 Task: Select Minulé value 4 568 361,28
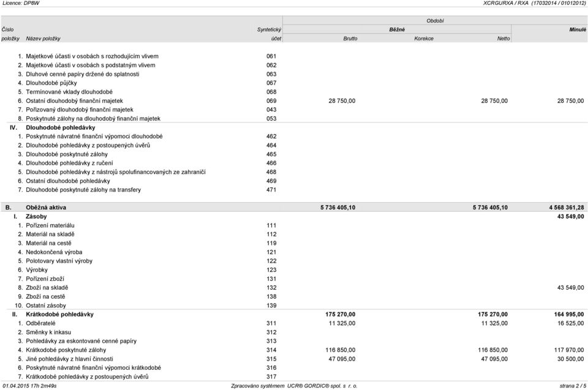pos(566,208)
